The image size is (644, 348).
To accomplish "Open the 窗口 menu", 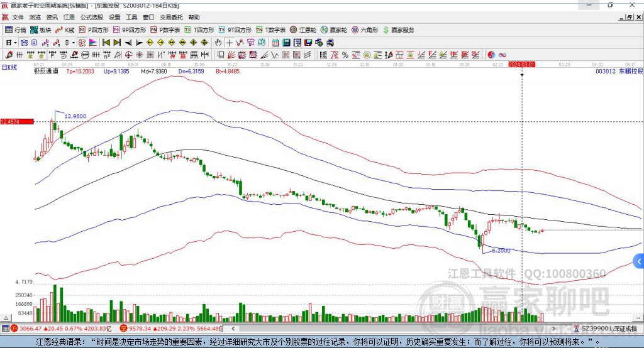I will [x=148, y=17].
